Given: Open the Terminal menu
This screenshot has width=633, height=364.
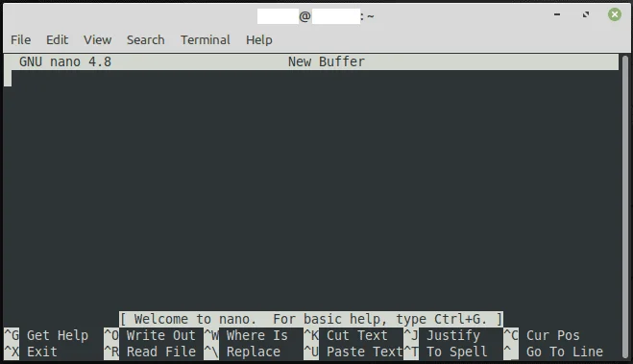Looking at the screenshot, I should coord(206,40).
